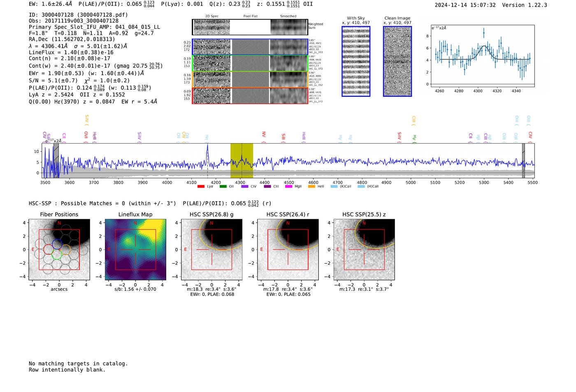Image resolution: width=576 pixels, height=392 pixels.
Task: Open the HSC SSP(26.8) g cutout
Action: click(212, 249)
